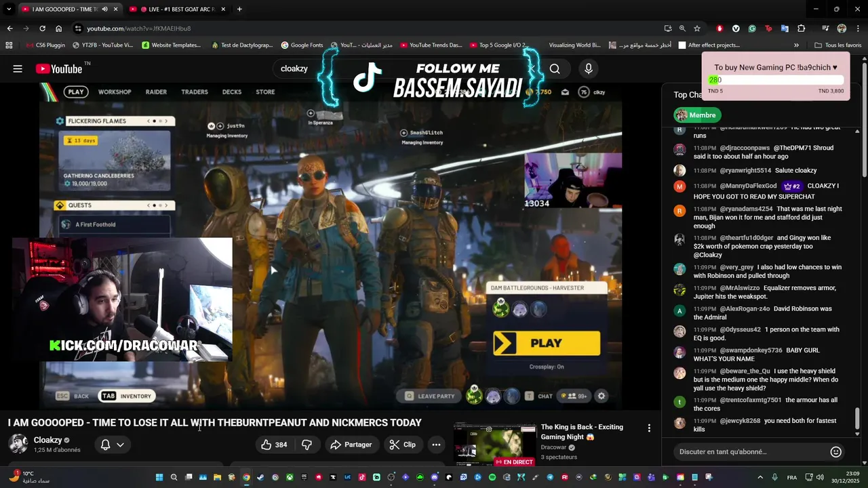View site information icon in address bar

[x=78, y=28]
